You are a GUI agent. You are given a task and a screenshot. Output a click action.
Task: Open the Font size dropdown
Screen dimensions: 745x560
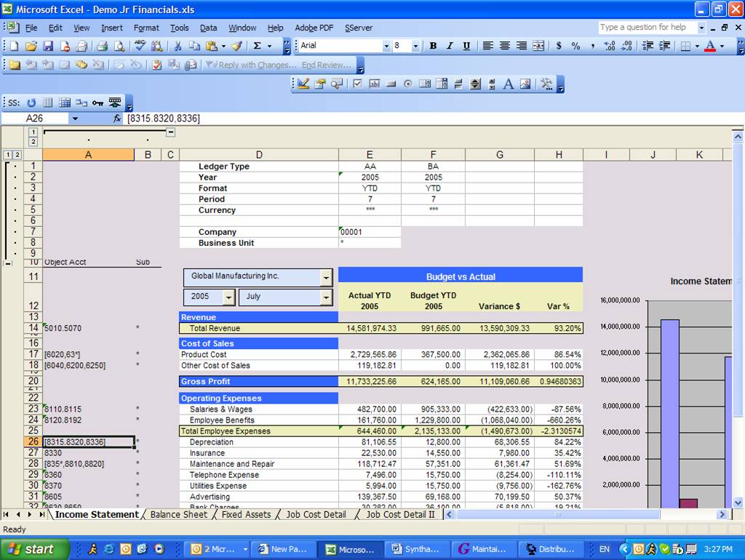pos(415,46)
